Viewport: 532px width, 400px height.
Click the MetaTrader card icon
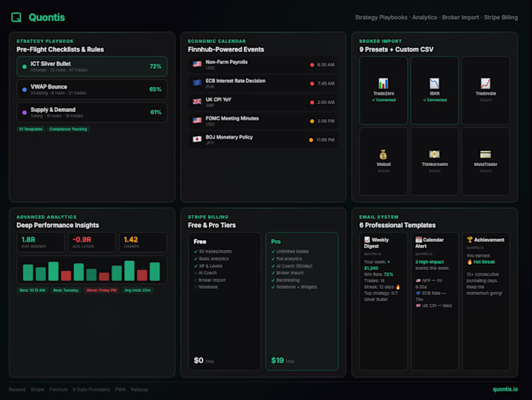point(486,154)
